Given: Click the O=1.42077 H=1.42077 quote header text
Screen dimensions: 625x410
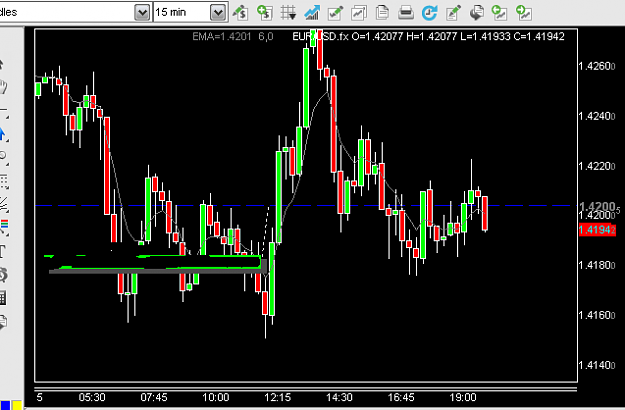Looking at the screenshot, I should (404, 37).
